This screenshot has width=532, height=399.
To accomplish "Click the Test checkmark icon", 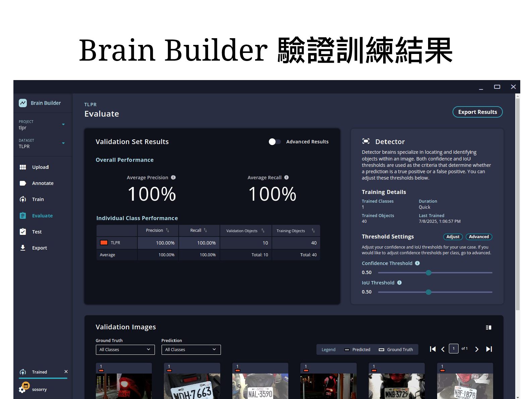I will click(23, 231).
